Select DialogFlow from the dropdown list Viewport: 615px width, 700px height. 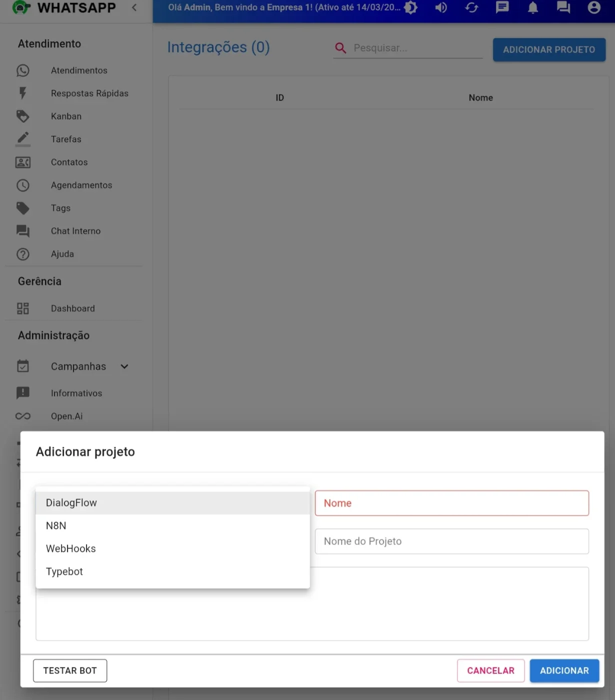[x=173, y=503]
